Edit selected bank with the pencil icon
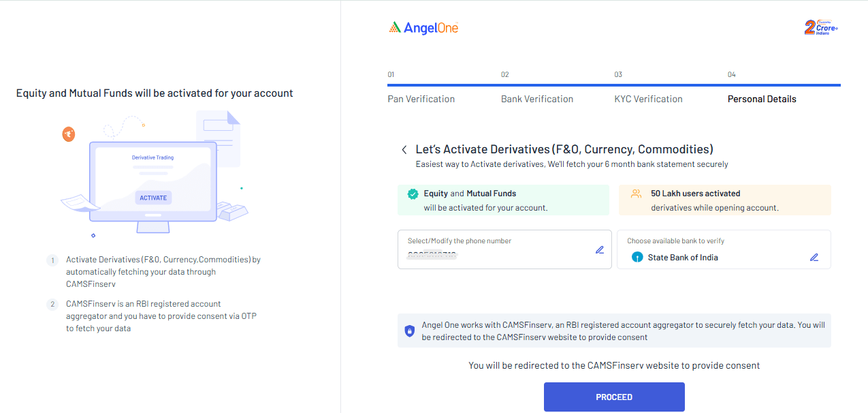 pyautogui.click(x=814, y=258)
